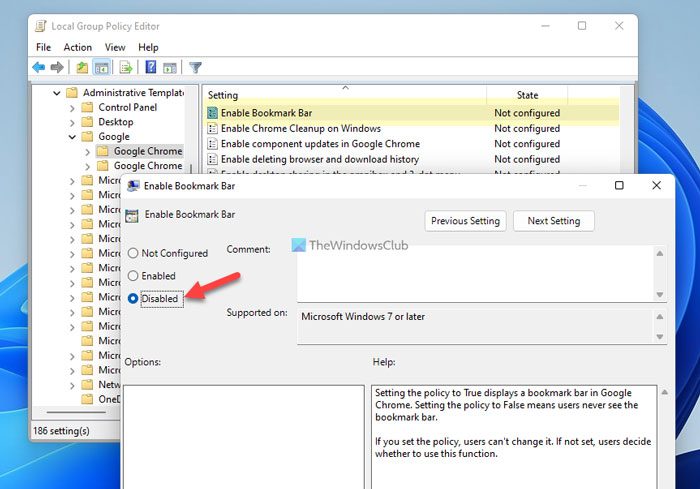Screen dimensions: 700x489
Task: Click the Comment box scroll down arrow
Action: (x=660, y=295)
